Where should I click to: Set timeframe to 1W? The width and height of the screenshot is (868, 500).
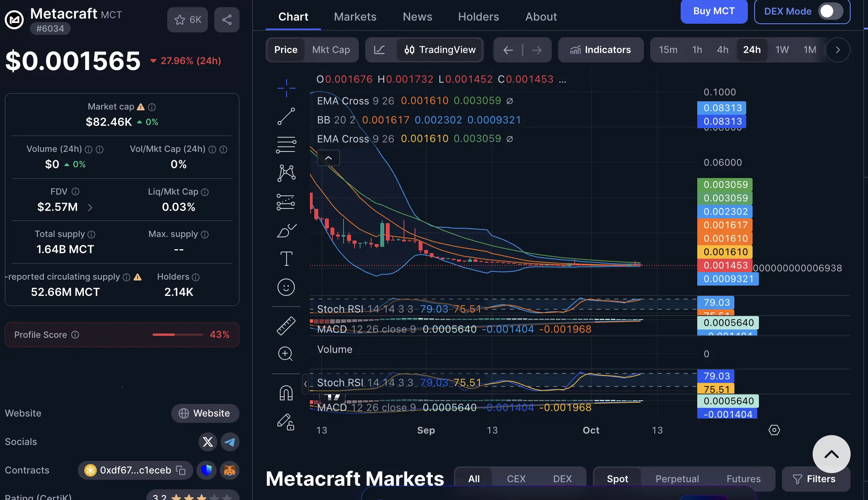click(782, 50)
